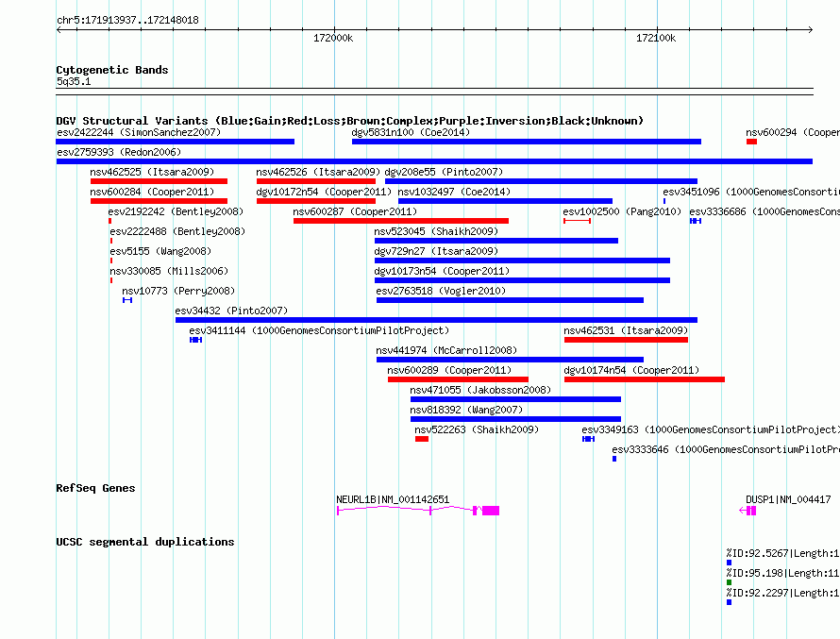Select the dgv208e55 (Pinto2007) blue bar
This screenshot has width=840, height=639.
pyautogui.click(x=541, y=181)
